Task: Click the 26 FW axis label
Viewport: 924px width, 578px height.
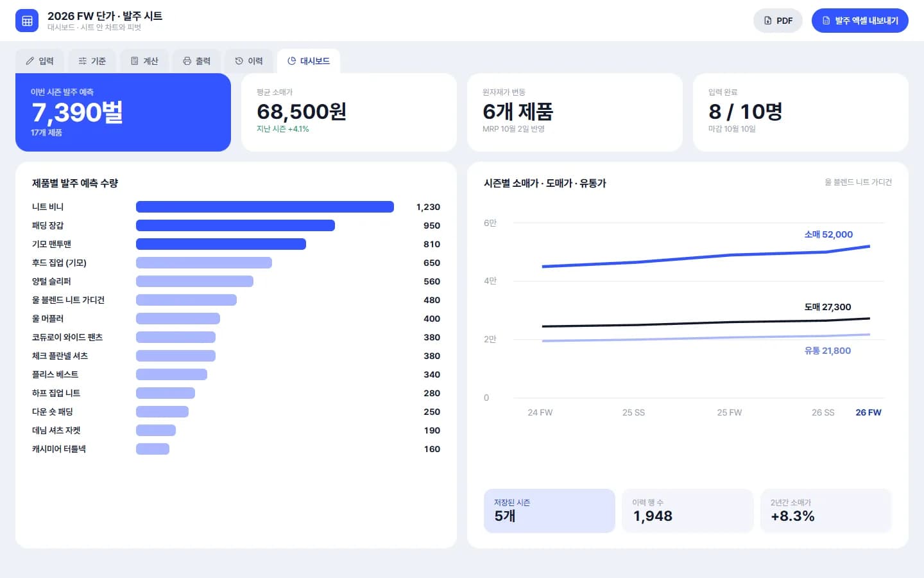Action: pos(868,412)
